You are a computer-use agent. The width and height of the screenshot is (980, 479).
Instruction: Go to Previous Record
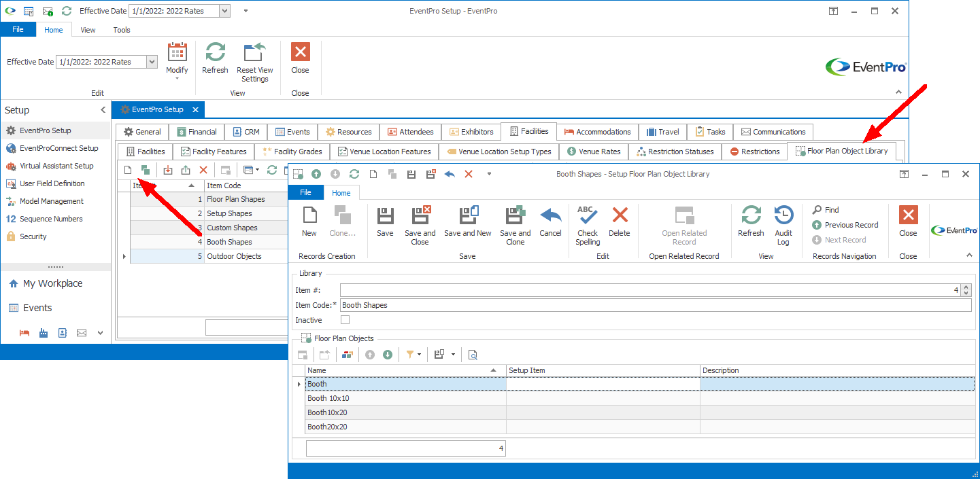(x=845, y=225)
